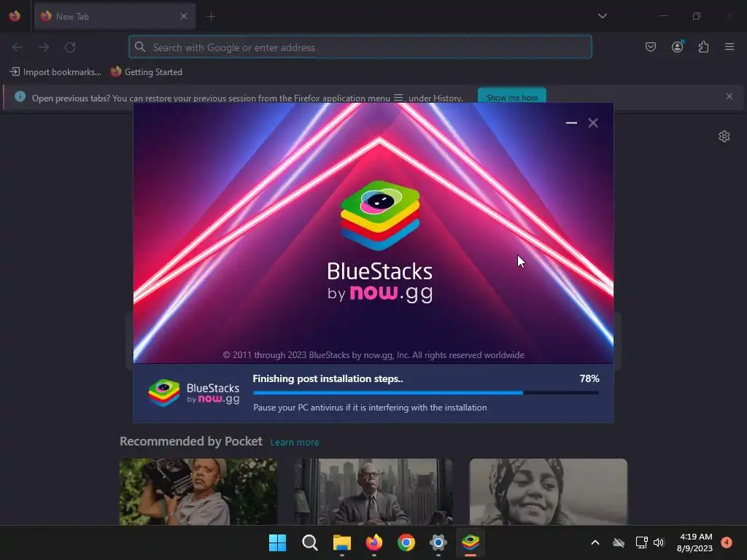The width and height of the screenshot is (747, 560).
Task: Open a new tab with plus button
Action: (x=212, y=17)
